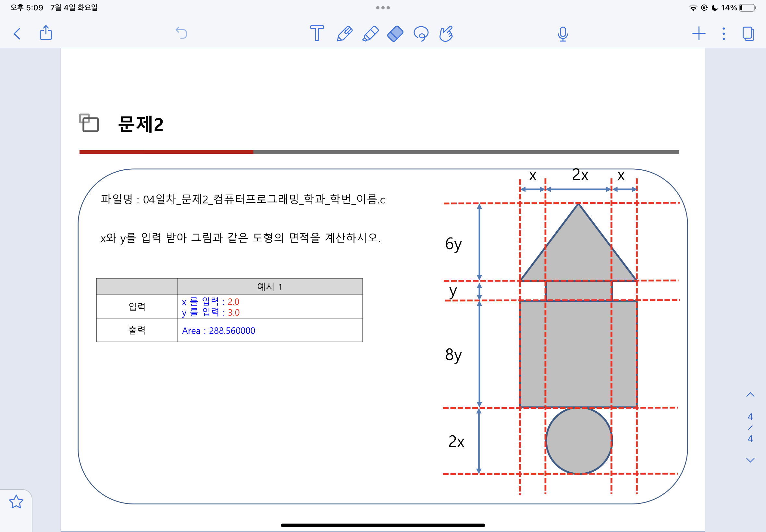Go to next page with down chevron

tap(750, 460)
